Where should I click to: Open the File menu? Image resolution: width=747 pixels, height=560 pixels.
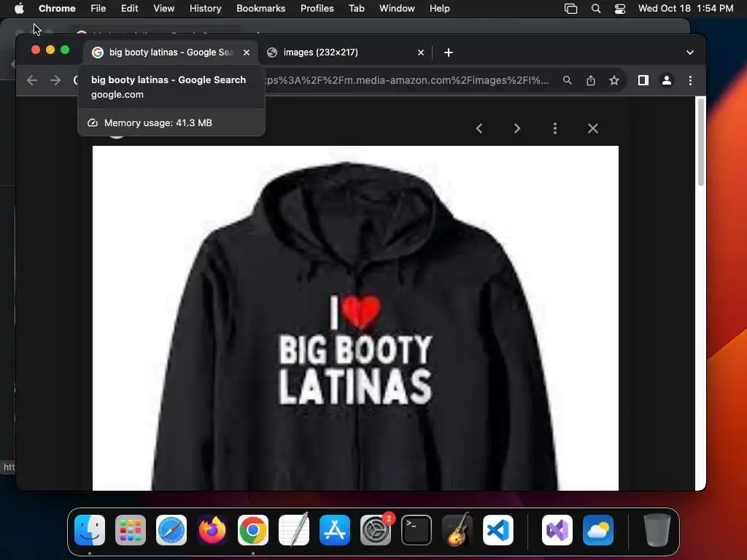98,9
